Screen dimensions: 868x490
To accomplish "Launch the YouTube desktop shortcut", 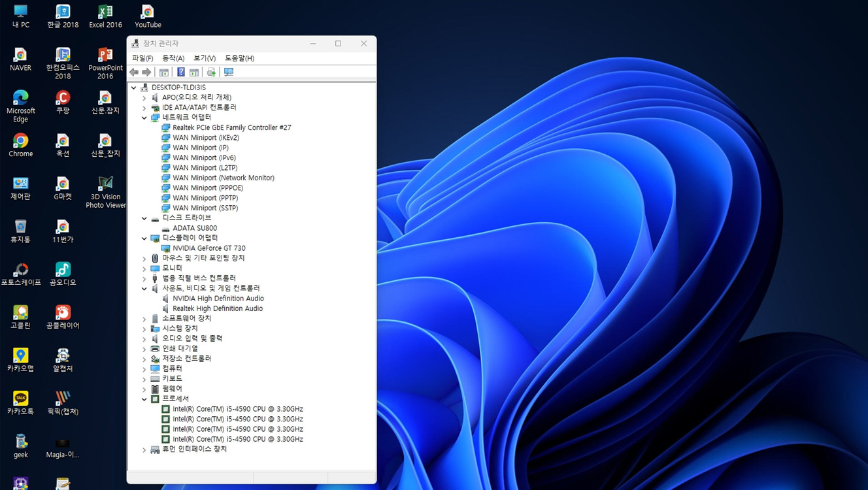I will 147,14.
